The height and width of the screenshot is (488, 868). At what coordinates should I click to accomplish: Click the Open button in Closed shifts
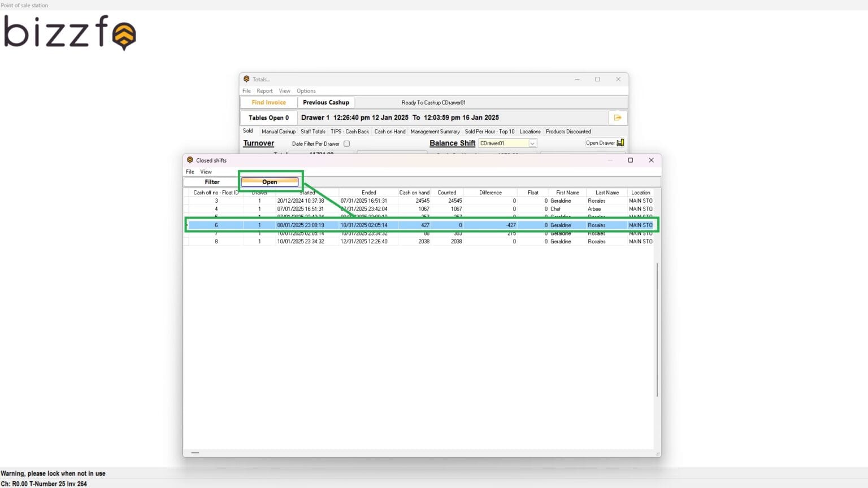pyautogui.click(x=270, y=182)
